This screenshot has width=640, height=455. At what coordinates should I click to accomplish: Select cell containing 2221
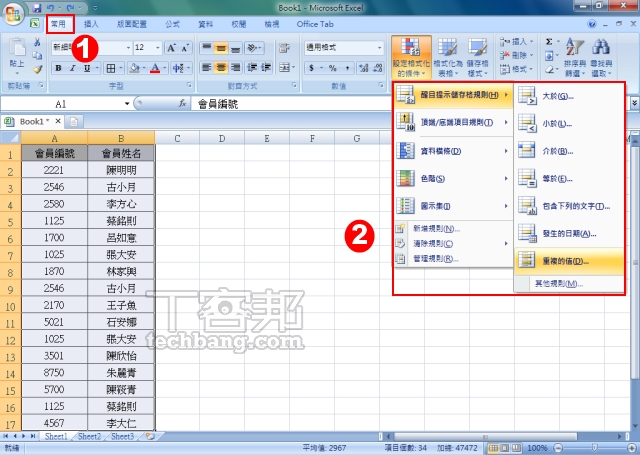54,170
